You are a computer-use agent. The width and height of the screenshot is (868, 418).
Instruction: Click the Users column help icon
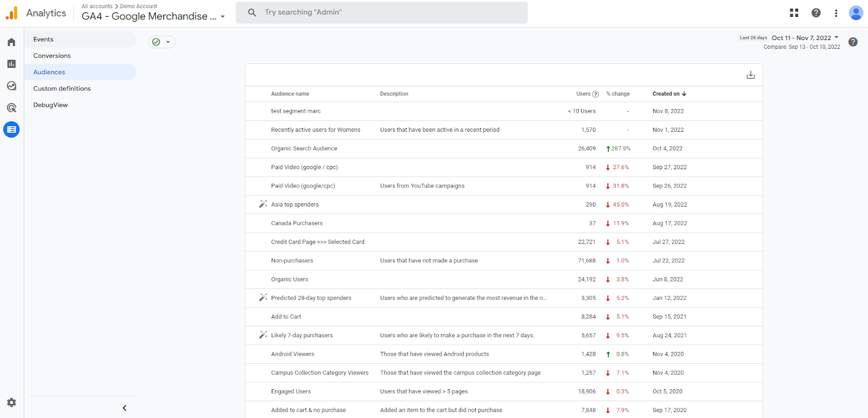point(595,94)
